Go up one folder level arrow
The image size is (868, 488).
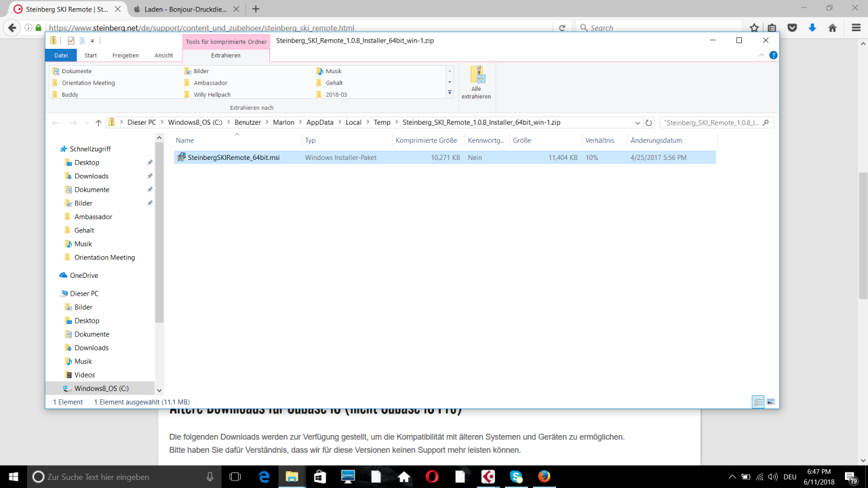[x=98, y=123]
